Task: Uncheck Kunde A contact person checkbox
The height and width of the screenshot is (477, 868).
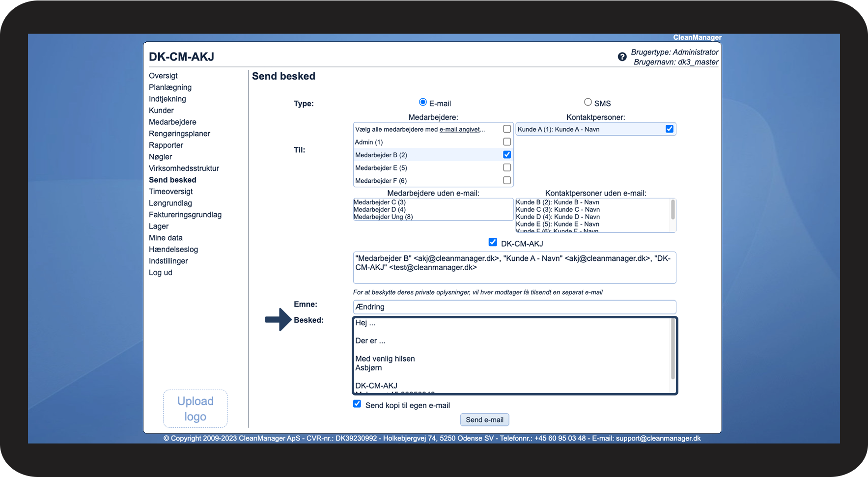Action: click(x=669, y=129)
